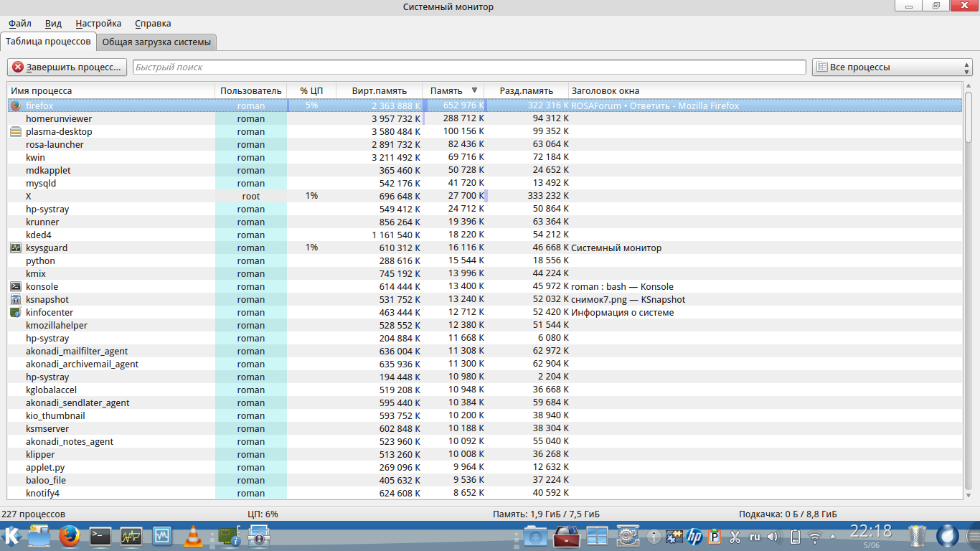Click the orange P tray icon
The image size is (980, 551).
[x=715, y=537]
